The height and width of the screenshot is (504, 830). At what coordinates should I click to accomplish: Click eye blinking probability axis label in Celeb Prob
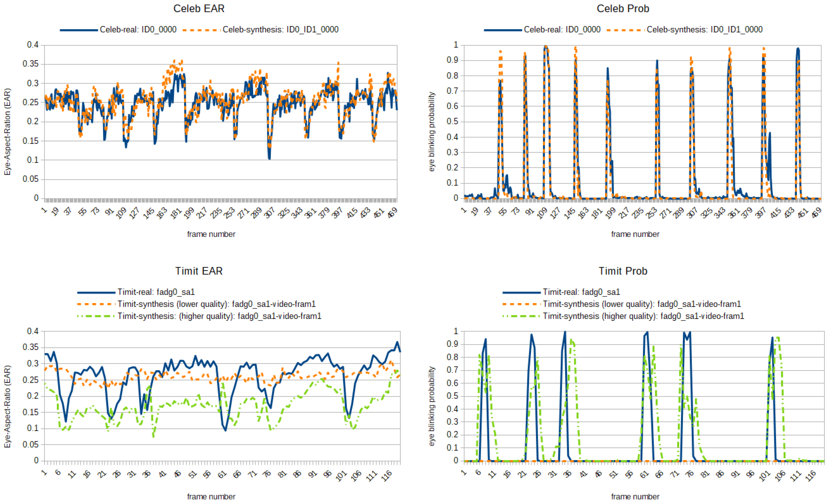pos(431,132)
